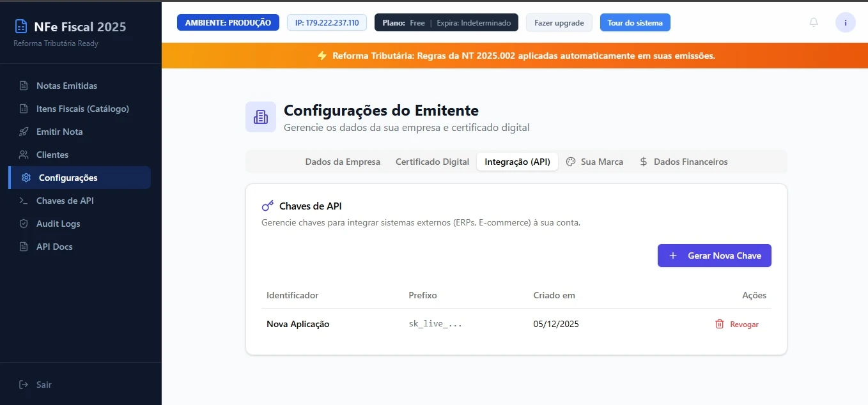Click the Emitir Nota rocket icon

click(x=24, y=132)
